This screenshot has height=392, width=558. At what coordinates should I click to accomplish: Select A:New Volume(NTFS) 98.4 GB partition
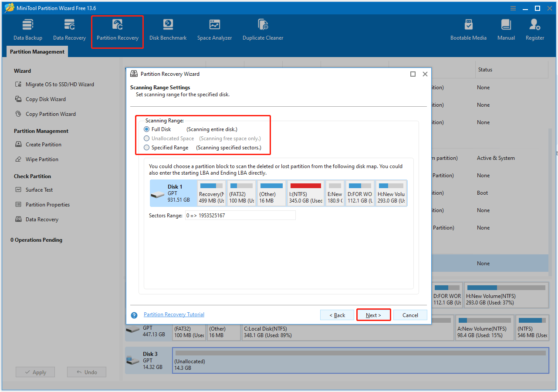(484, 328)
